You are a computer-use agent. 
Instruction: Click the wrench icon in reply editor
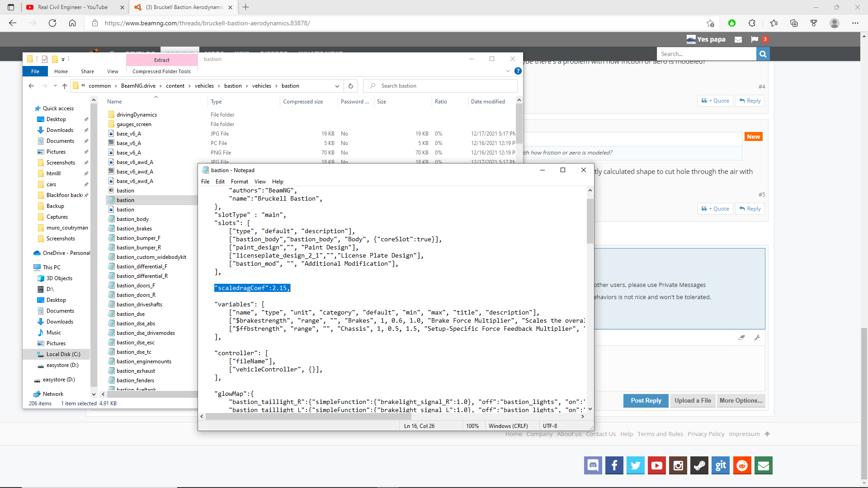pos(757,338)
